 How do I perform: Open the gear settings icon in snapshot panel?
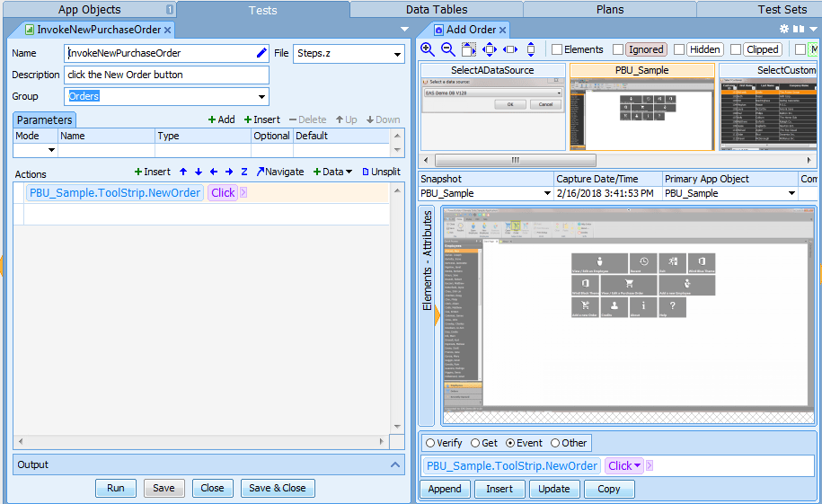(783, 29)
